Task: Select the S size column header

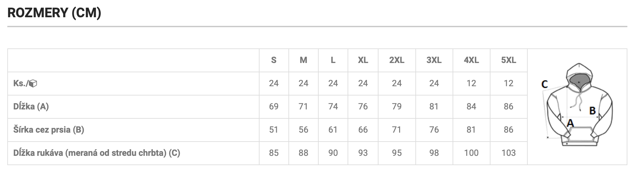Action: pos(274,60)
